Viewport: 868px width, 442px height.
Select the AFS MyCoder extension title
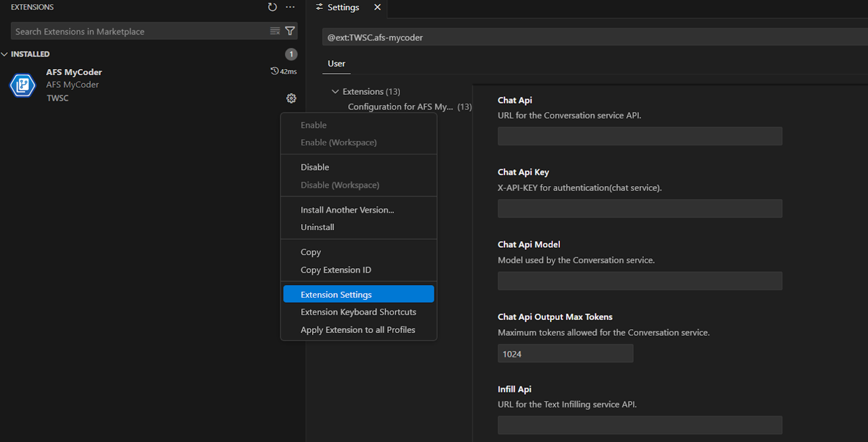[74, 72]
